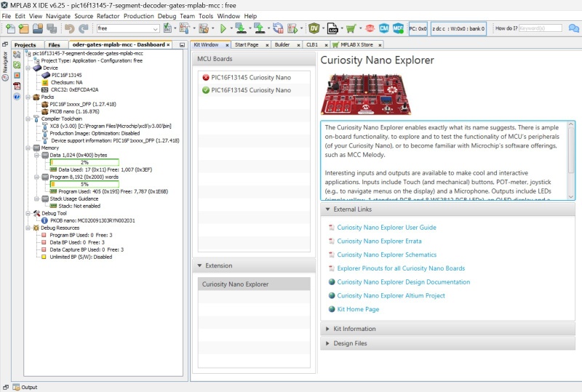Click the Make and Program Device icon
This screenshot has width=582, height=392.
pyautogui.click(x=241, y=28)
